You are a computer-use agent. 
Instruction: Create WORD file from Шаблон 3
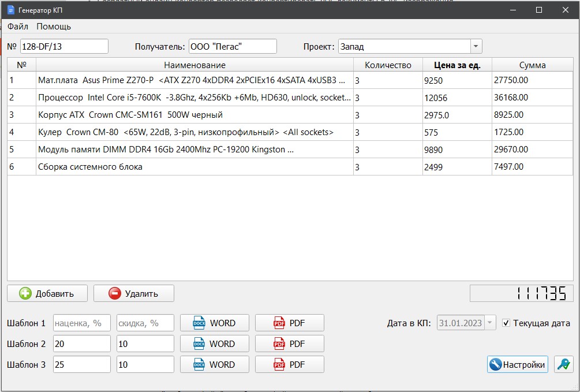tap(215, 365)
